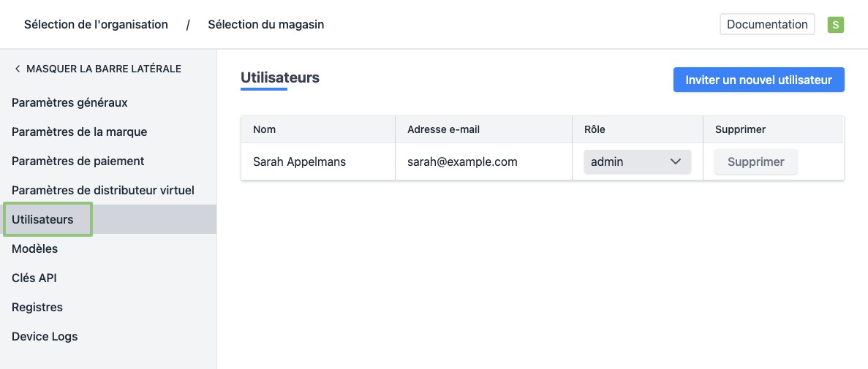
Task: Click the back chevron to hide sidebar
Action: point(18,69)
